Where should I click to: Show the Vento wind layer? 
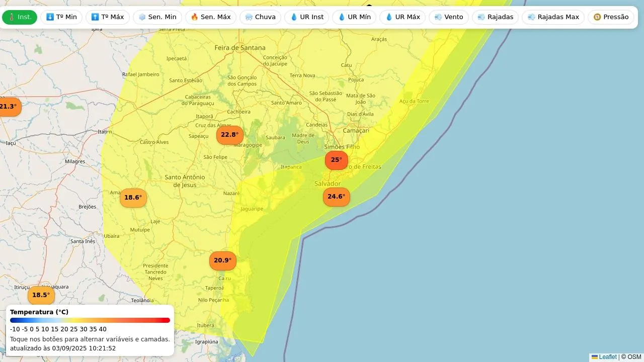(x=449, y=17)
